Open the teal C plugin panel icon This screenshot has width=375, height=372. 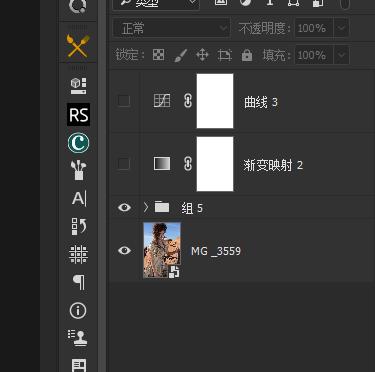coord(78,143)
